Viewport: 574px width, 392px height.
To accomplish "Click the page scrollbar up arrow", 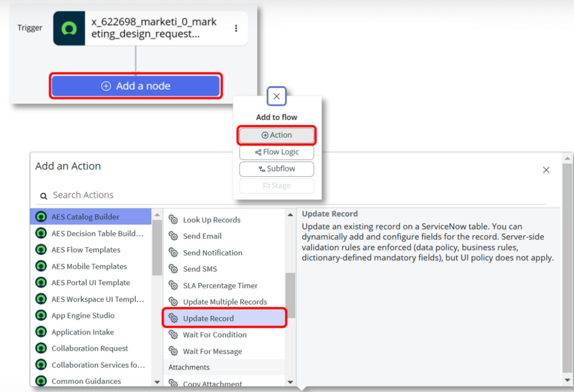I will 567,158.
